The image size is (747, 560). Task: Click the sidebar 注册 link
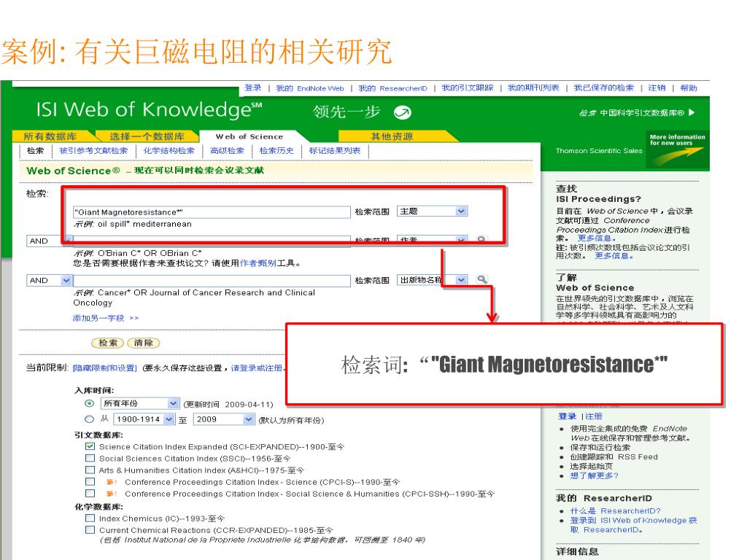(594, 416)
